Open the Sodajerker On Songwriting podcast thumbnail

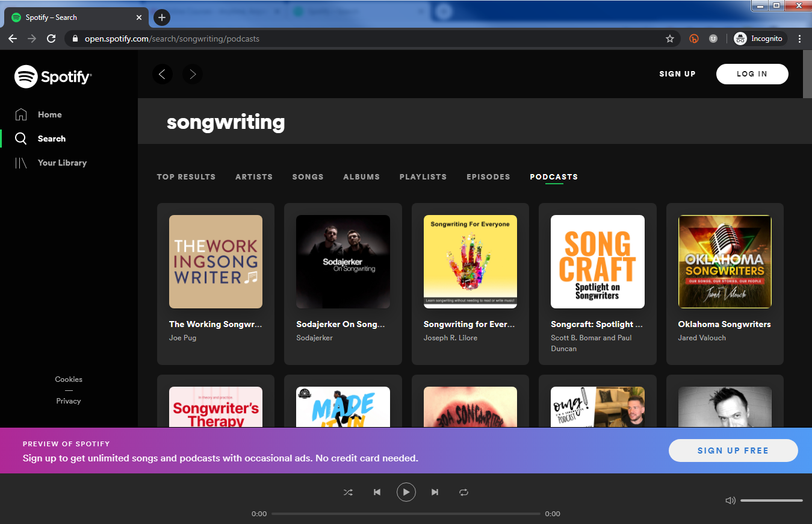point(342,261)
